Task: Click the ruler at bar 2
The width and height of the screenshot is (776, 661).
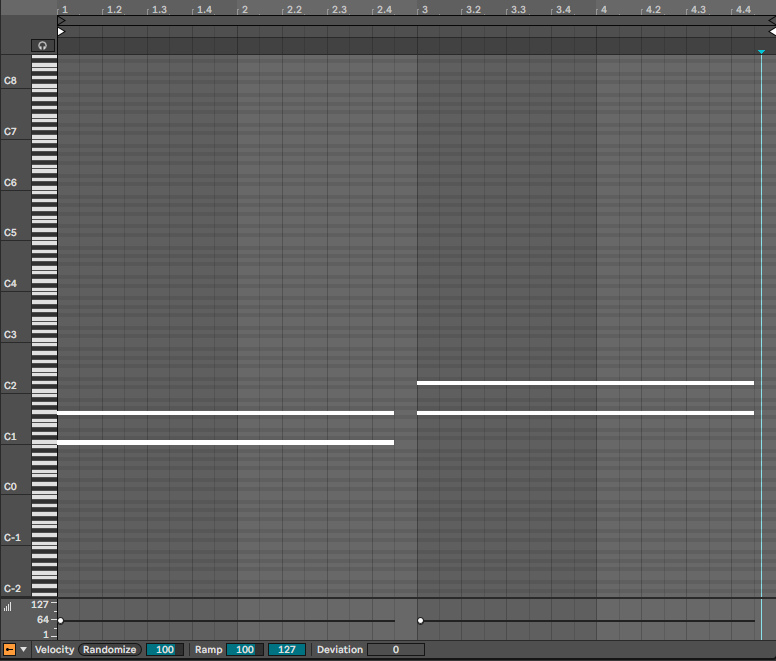Action: 244,9
